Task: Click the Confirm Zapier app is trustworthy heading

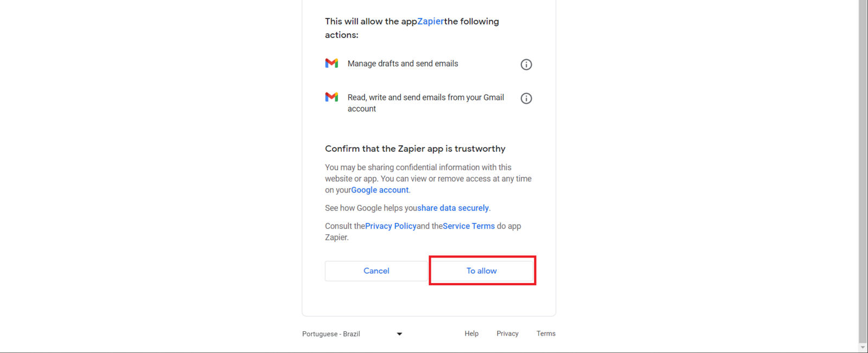Action: 415,149
